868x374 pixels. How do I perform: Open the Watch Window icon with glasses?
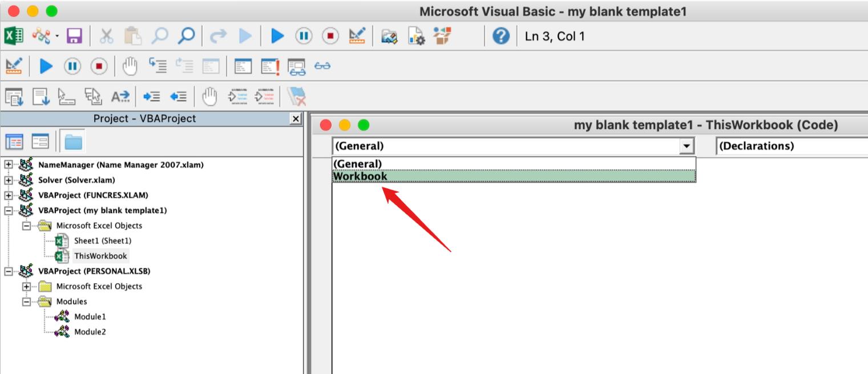coord(297,67)
